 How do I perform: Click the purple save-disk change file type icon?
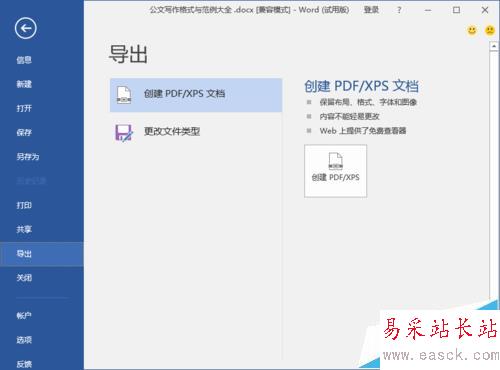click(124, 133)
